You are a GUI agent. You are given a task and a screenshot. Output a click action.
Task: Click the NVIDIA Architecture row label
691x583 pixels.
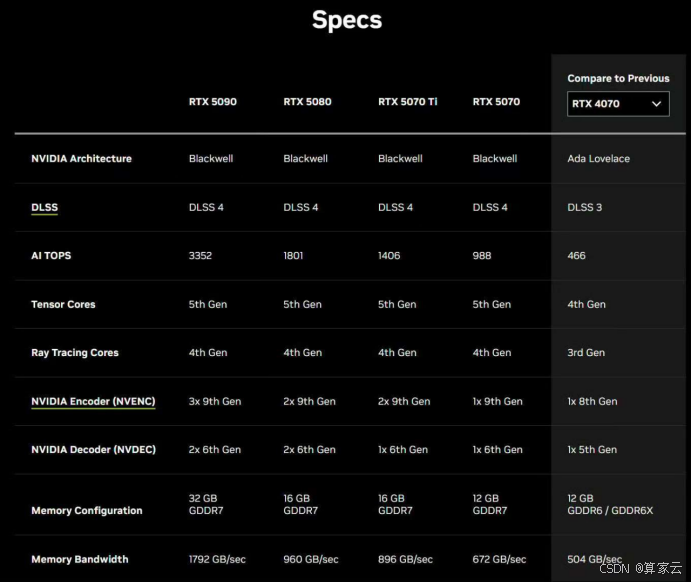(x=81, y=159)
